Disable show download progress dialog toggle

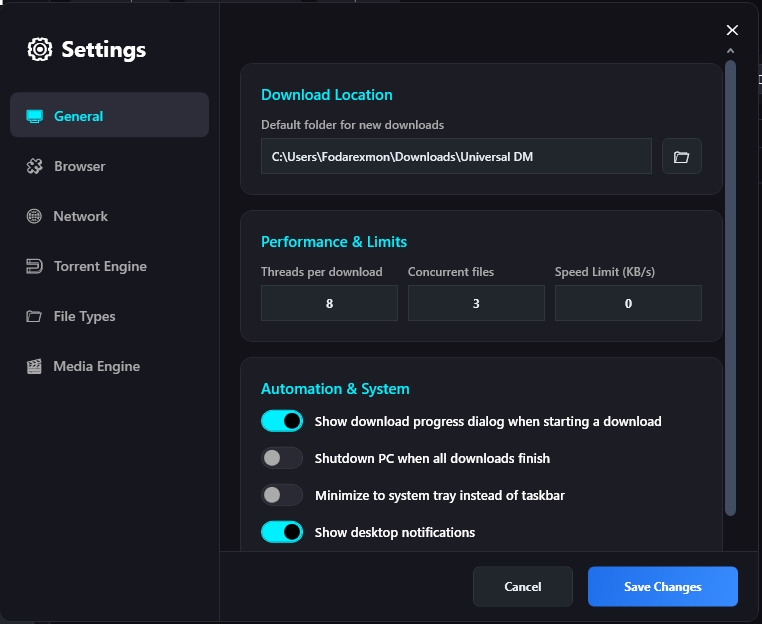pyautogui.click(x=282, y=421)
